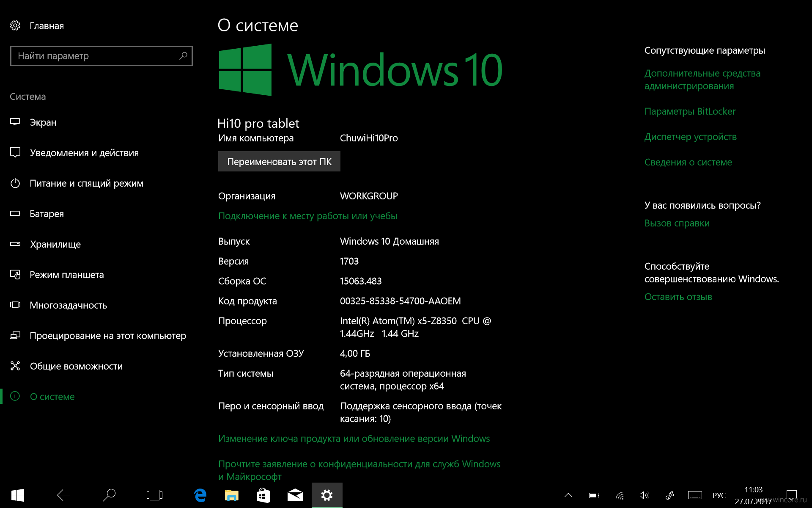Open the Хранилище storage page
Viewport: 812px width, 508px height.
point(101,244)
